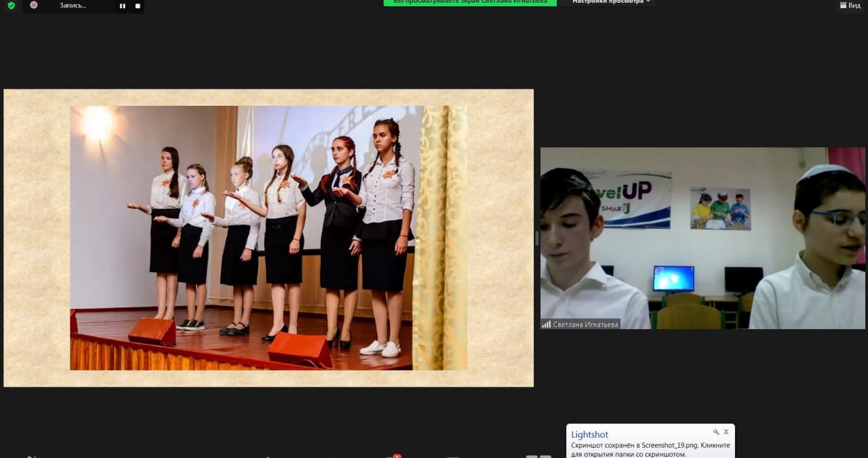
Task: Click the grid icon next to "Вид"
Action: (842, 5)
